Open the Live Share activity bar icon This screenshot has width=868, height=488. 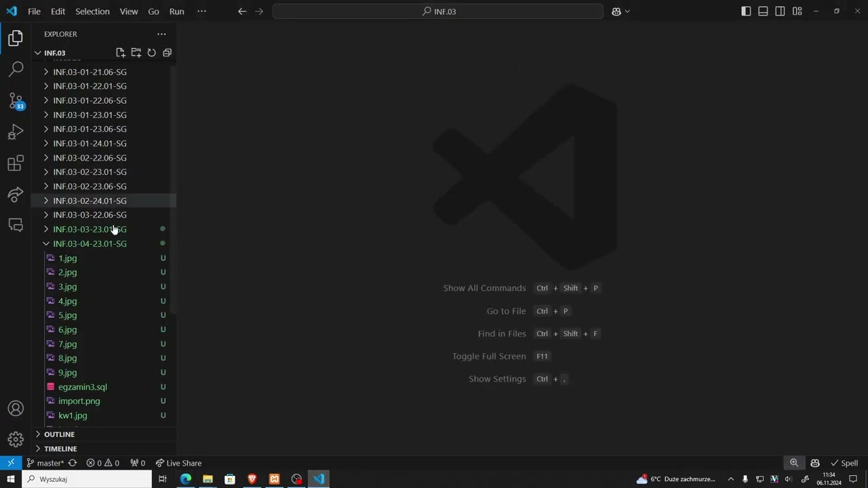[16, 195]
